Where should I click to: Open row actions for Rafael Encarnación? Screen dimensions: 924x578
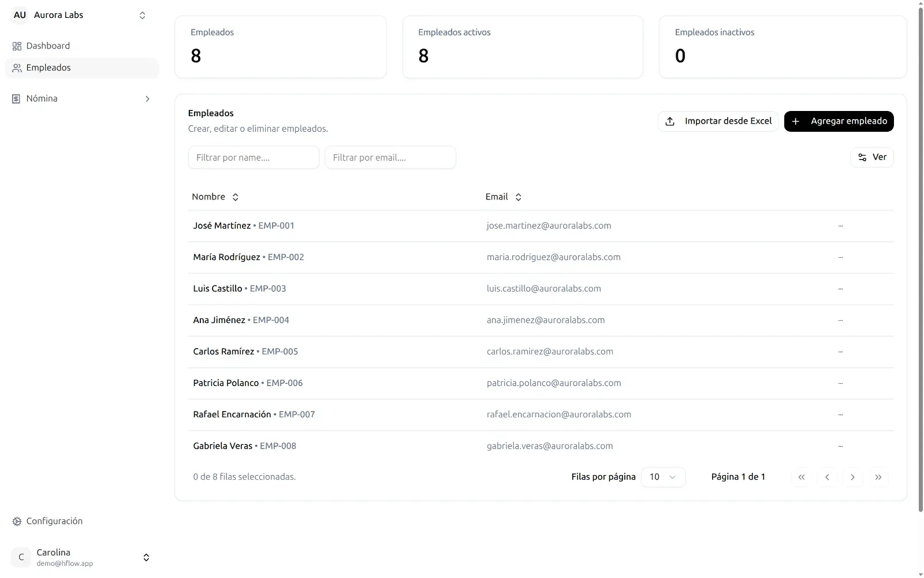[x=840, y=414]
